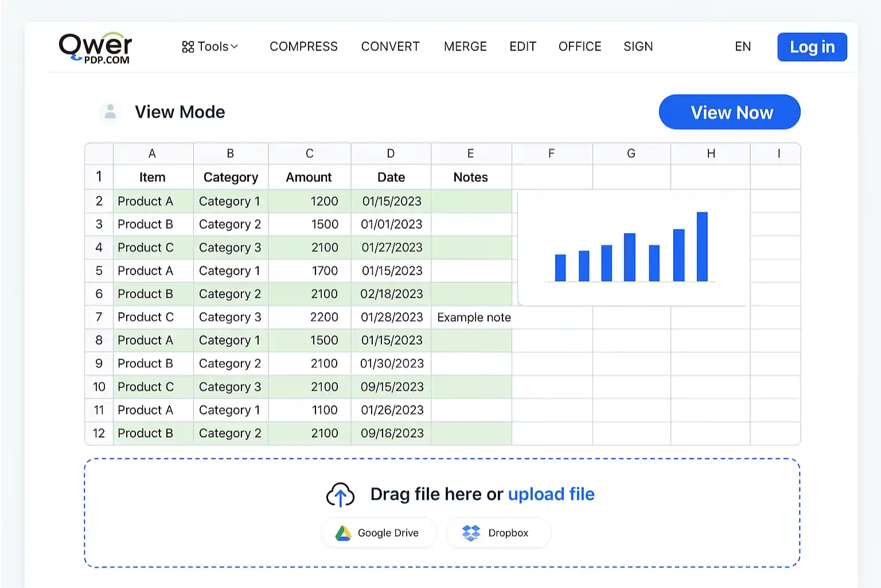The height and width of the screenshot is (588, 881).
Task: Select column B header
Action: click(x=231, y=153)
